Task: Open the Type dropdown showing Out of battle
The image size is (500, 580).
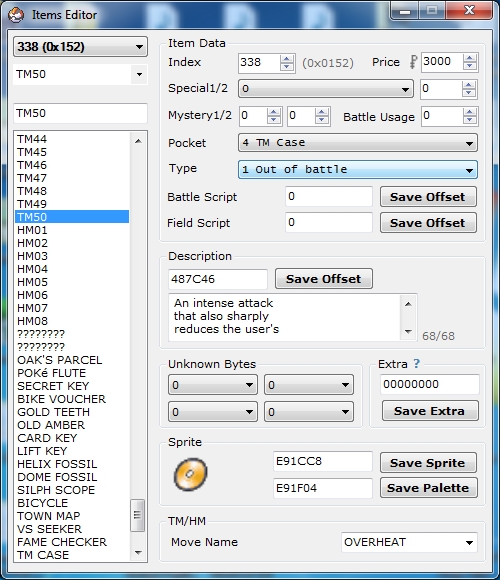Action: (x=358, y=170)
